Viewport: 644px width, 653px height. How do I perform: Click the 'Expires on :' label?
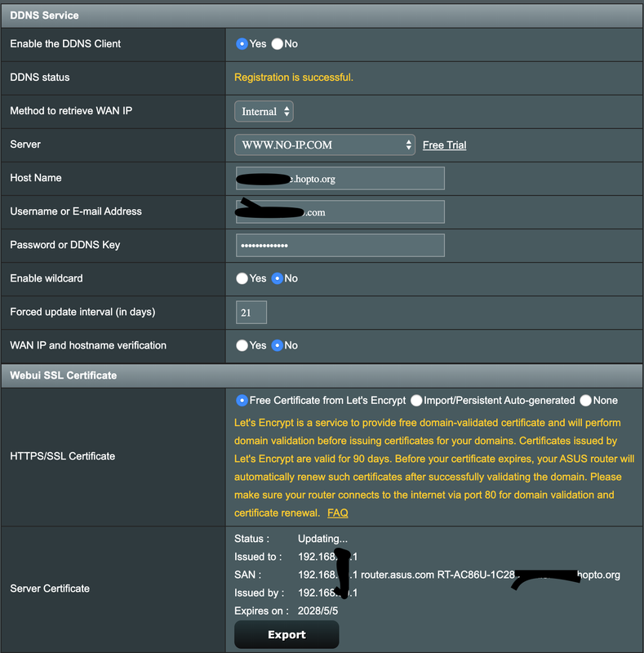coord(261,611)
